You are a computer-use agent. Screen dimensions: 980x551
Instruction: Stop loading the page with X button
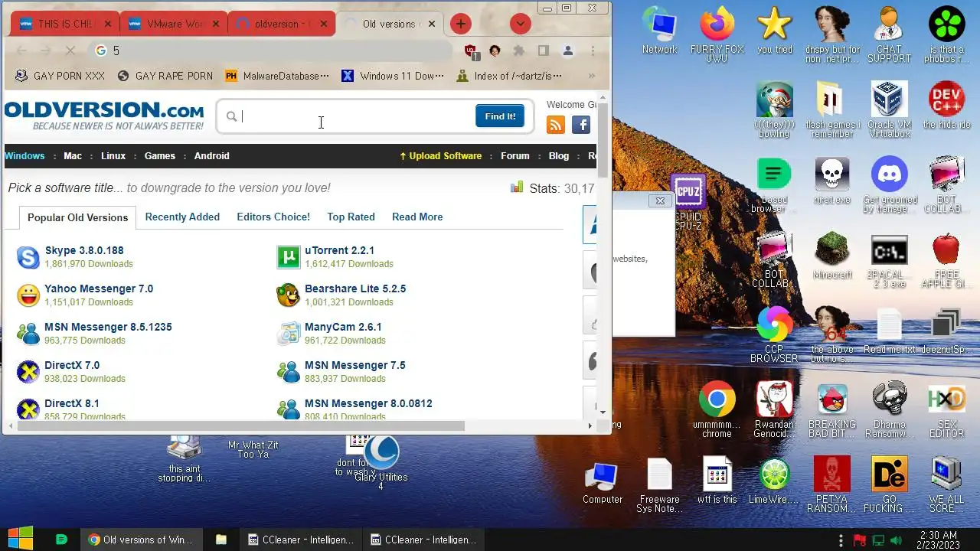pos(70,51)
